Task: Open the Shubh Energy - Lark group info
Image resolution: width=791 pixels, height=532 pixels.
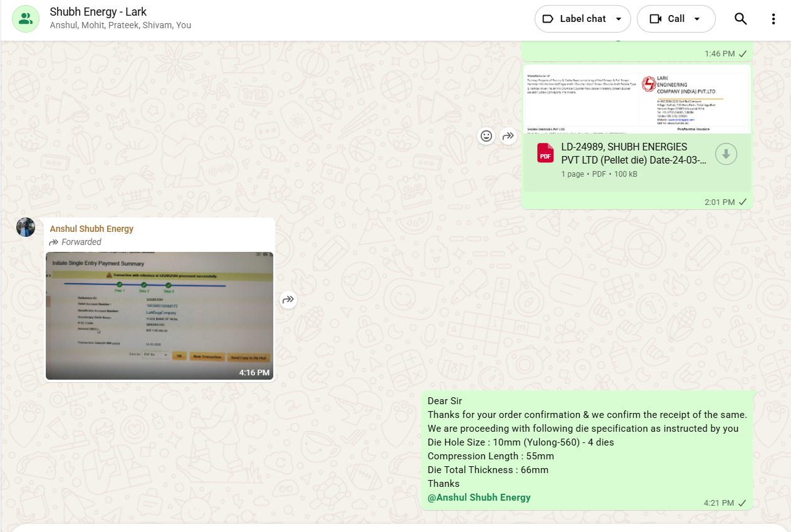Action: [x=98, y=12]
